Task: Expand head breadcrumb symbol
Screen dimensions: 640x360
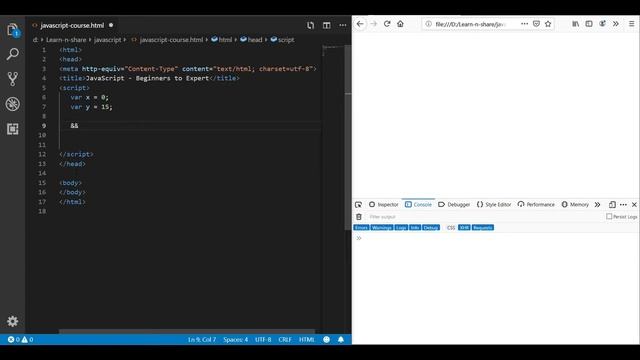Action: click(251, 40)
